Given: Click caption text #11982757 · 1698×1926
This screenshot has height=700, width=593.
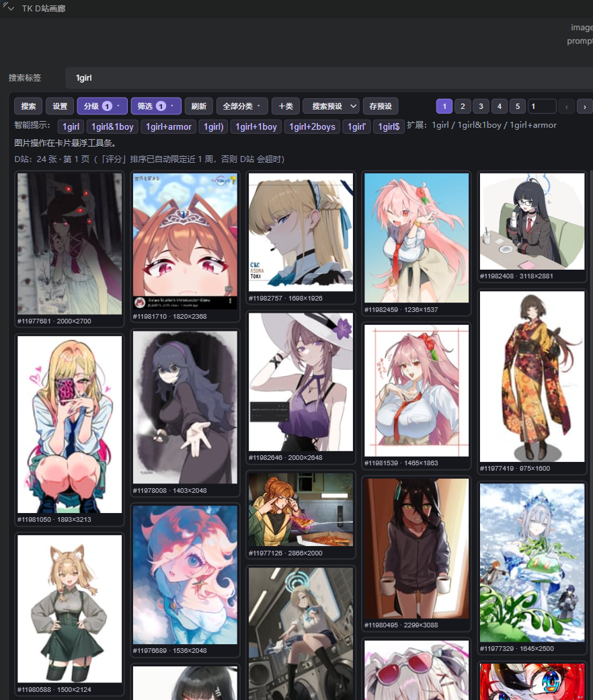Looking at the screenshot, I should tap(286, 298).
